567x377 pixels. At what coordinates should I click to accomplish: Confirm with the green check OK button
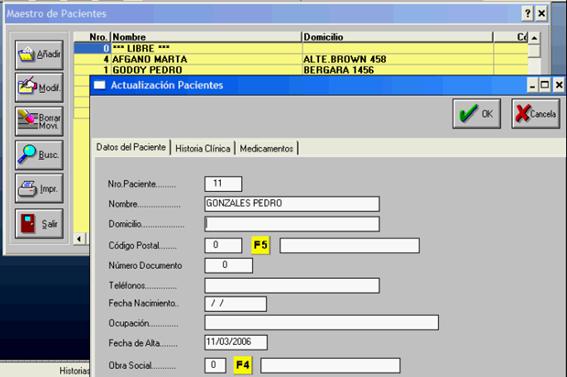click(477, 113)
